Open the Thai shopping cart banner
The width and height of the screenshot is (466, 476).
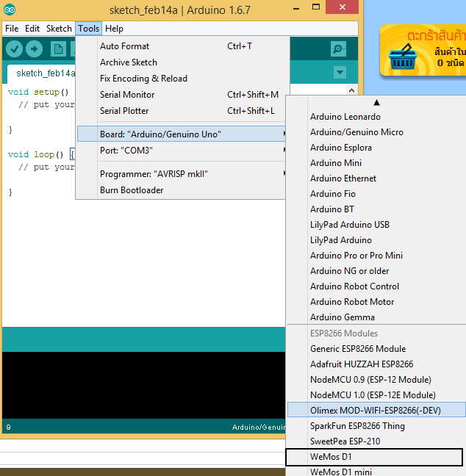[x=423, y=50]
